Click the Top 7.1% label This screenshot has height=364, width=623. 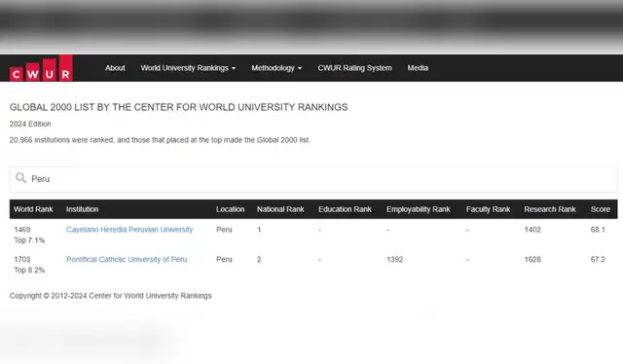coord(29,240)
